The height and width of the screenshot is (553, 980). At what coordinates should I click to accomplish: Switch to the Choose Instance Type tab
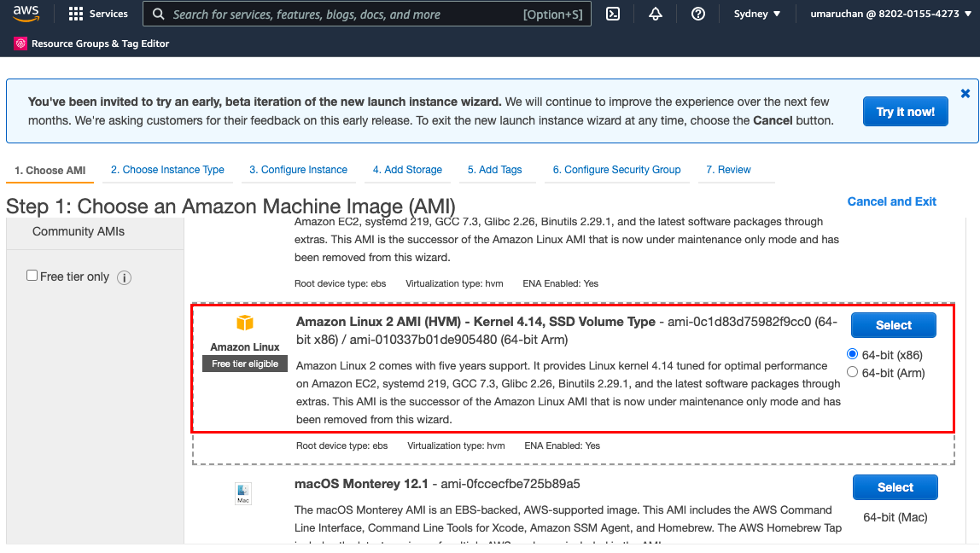(167, 170)
